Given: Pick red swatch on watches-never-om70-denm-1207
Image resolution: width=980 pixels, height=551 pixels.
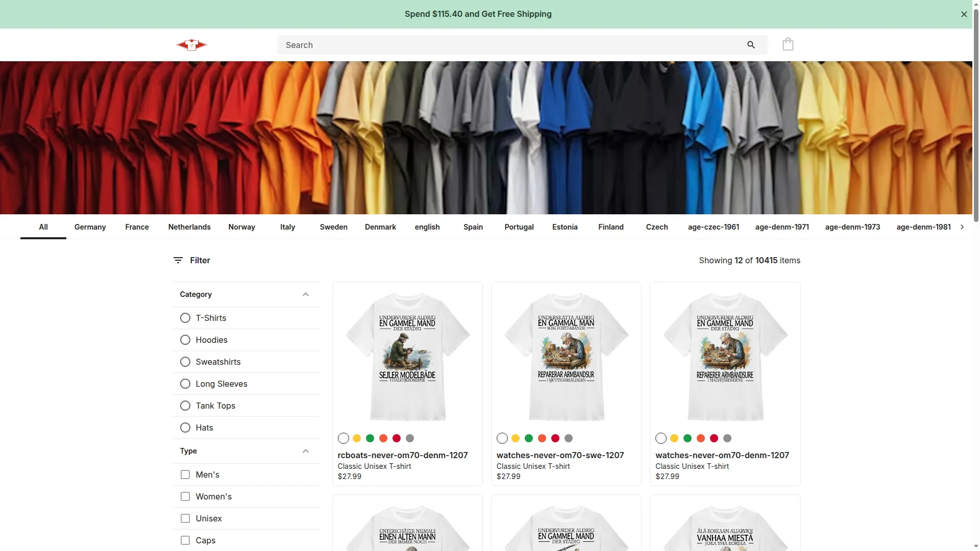Looking at the screenshot, I should click(x=714, y=438).
